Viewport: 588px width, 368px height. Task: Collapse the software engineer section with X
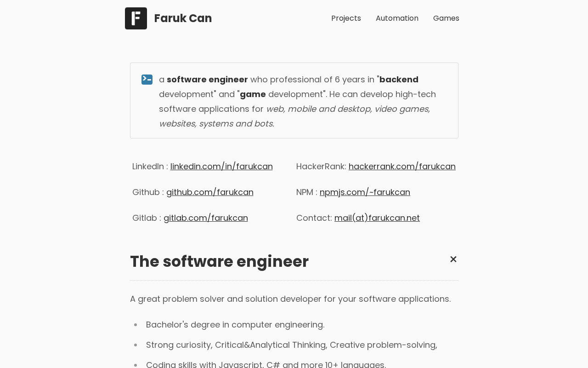453,259
